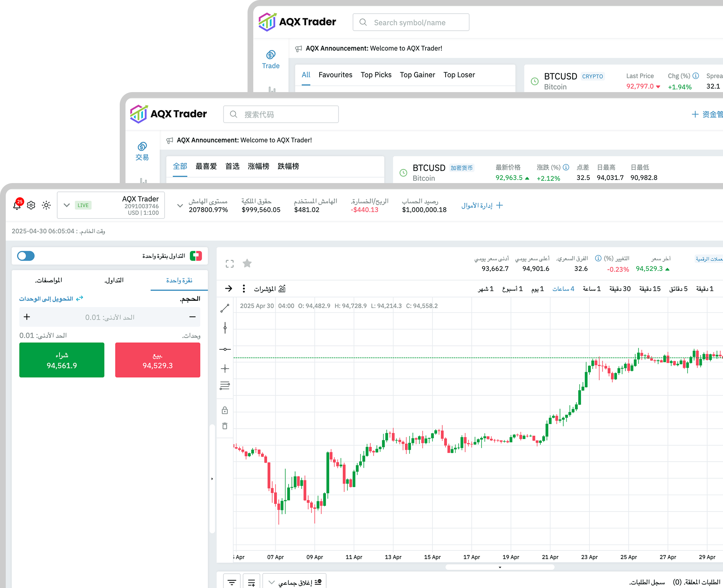
Task: Switch to the specifications tab (المواصفات)
Action: [49, 280]
